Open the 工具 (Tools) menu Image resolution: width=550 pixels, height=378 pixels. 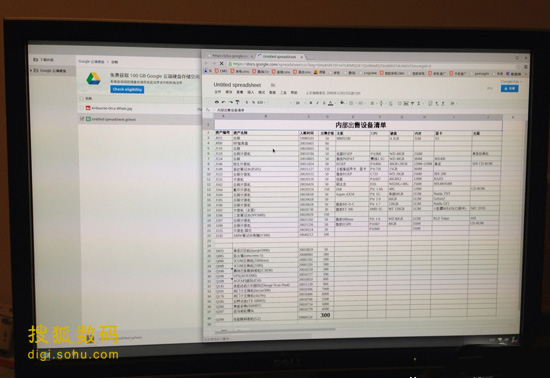tap(283, 93)
